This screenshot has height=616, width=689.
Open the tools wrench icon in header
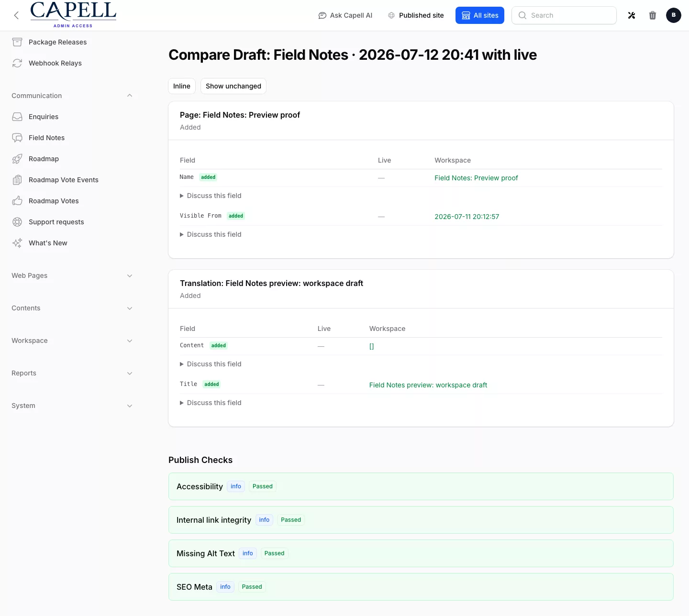632,15
